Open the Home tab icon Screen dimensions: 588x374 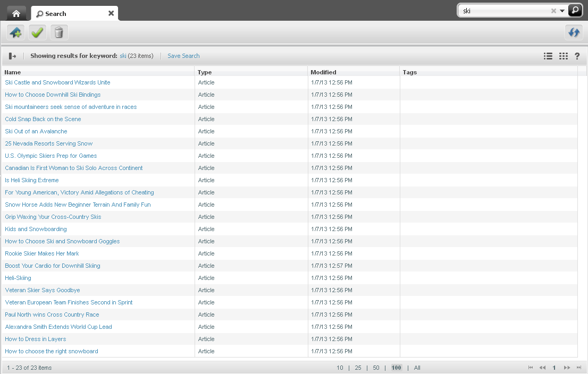click(16, 14)
